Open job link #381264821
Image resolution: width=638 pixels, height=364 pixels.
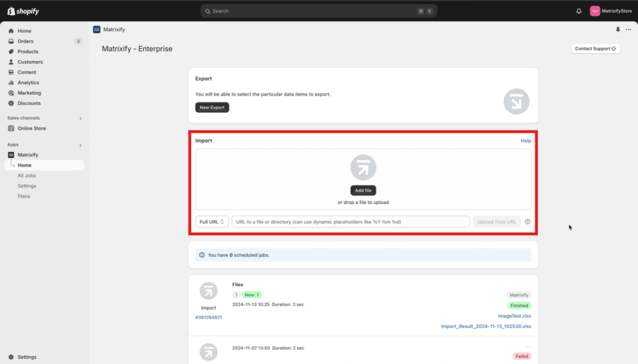[x=208, y=317]
